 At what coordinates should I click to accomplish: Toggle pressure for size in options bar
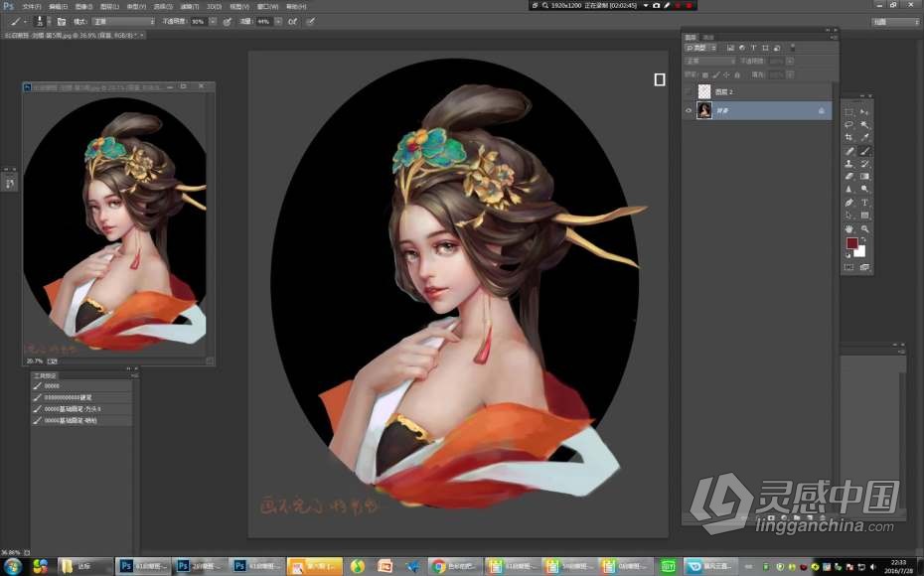pos(311,21)
